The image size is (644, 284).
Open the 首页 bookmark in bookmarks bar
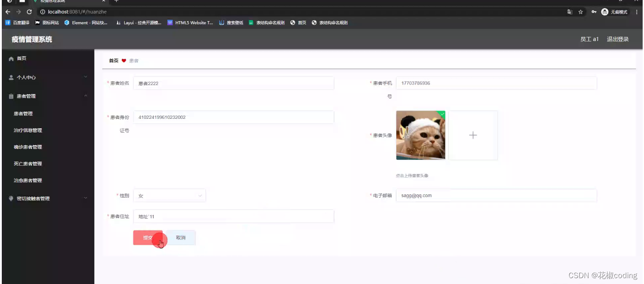tap(298, 23)
